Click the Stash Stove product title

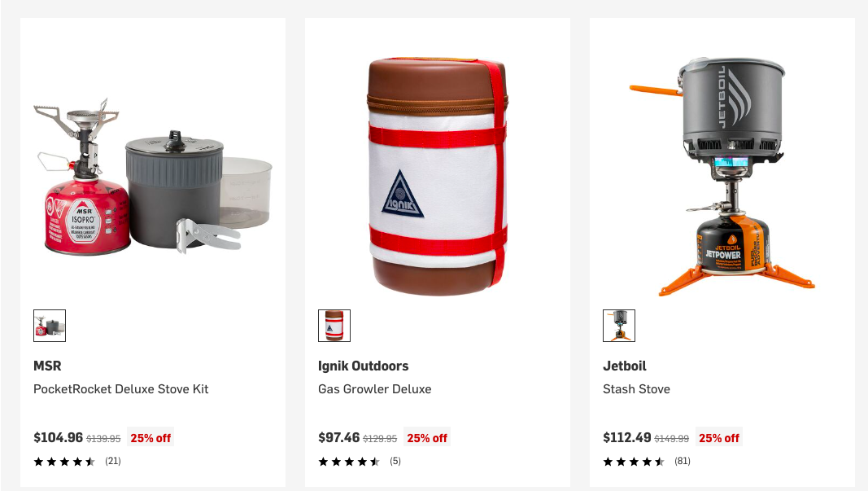(x=637, y=389)
